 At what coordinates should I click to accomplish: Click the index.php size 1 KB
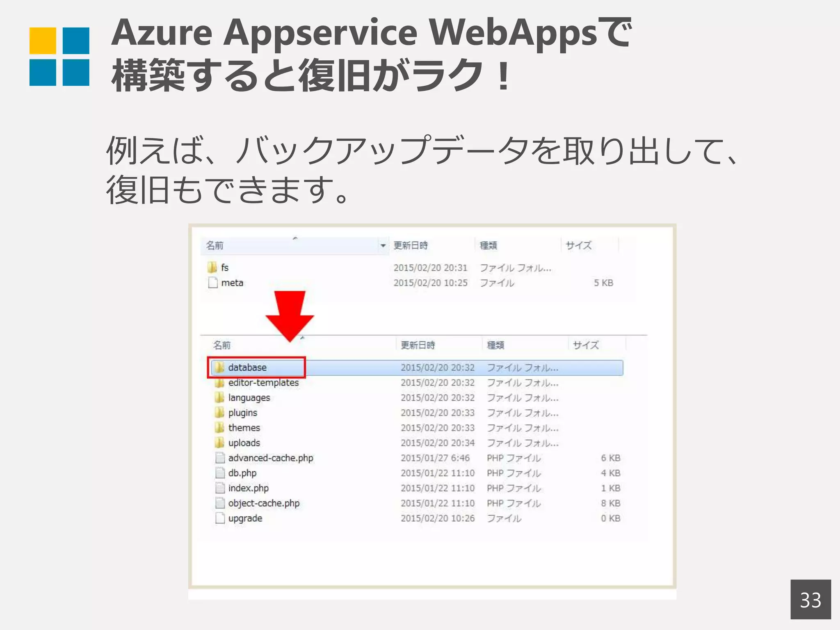(x=610, y=488)
